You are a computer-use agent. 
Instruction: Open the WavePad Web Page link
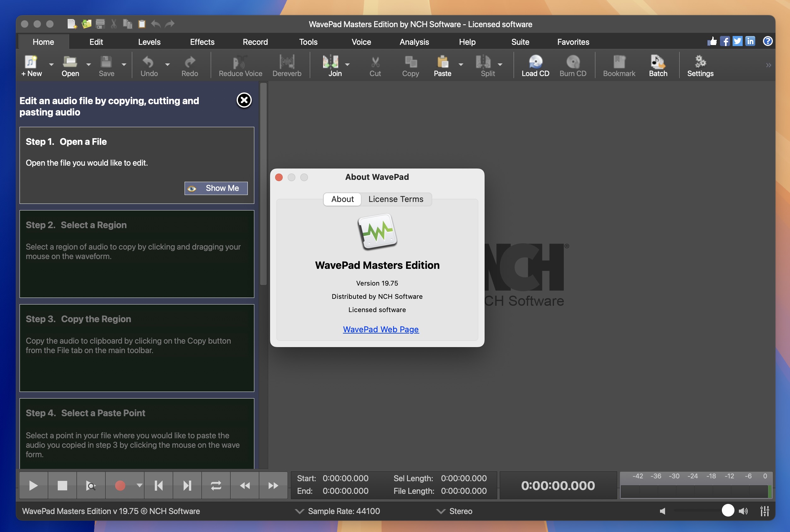tap(381, 329)
